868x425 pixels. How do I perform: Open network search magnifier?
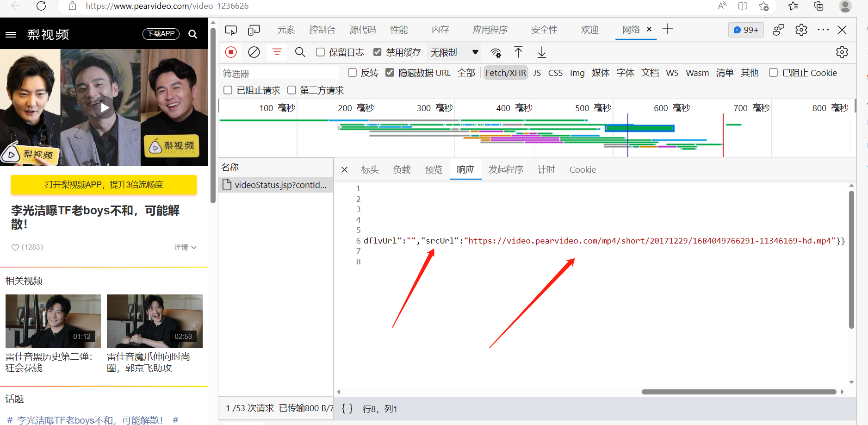[x=300, y=52]
